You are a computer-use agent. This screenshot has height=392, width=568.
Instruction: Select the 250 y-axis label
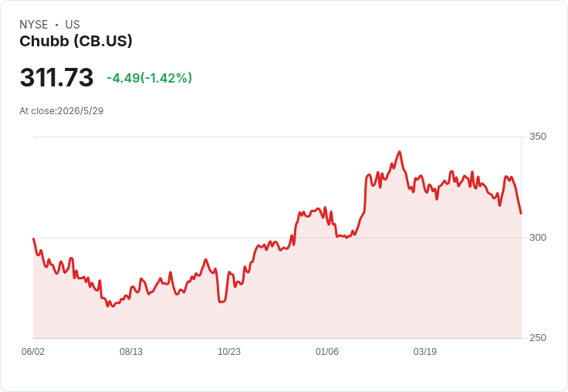pos(538,338)
